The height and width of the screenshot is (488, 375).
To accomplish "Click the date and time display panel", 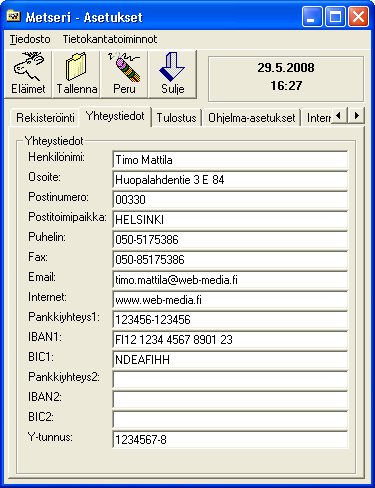I will pyautogui.click(x=286, y=79).
